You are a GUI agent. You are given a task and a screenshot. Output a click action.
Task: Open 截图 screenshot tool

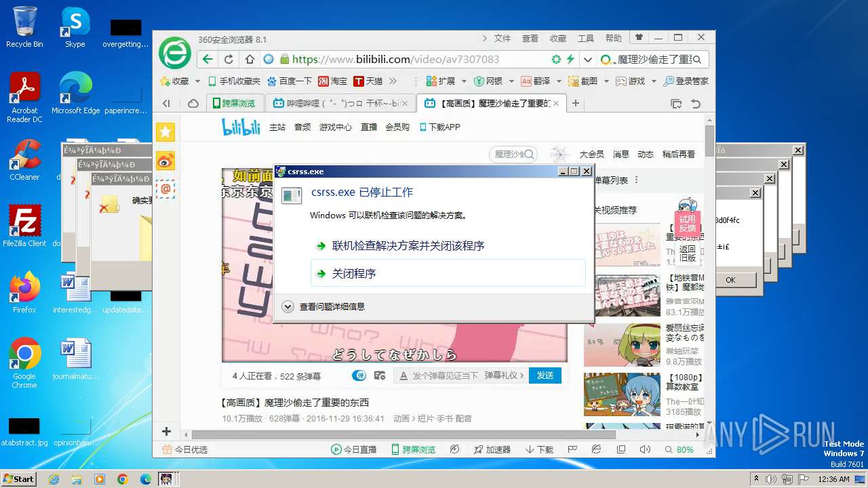tap(583, 81)
